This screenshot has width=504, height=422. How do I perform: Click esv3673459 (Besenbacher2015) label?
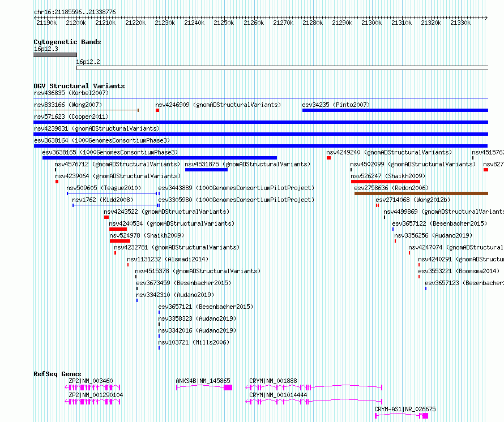tap(184, 283)
